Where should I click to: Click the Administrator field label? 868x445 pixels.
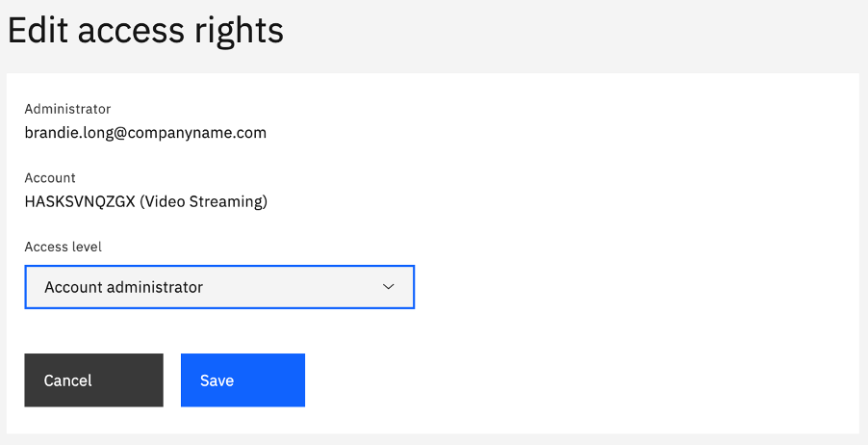click(67, 109)
